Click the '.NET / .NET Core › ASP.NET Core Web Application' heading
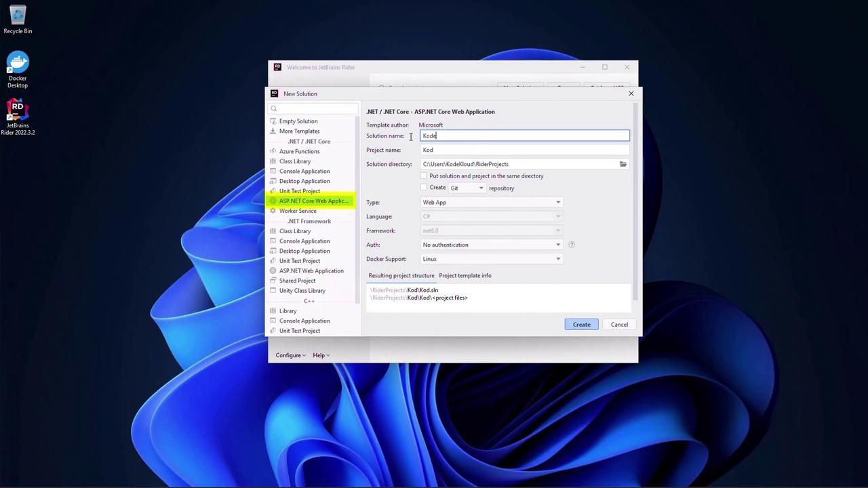Image resolution: width=868 pixels, height=488 pixels. 431,112
